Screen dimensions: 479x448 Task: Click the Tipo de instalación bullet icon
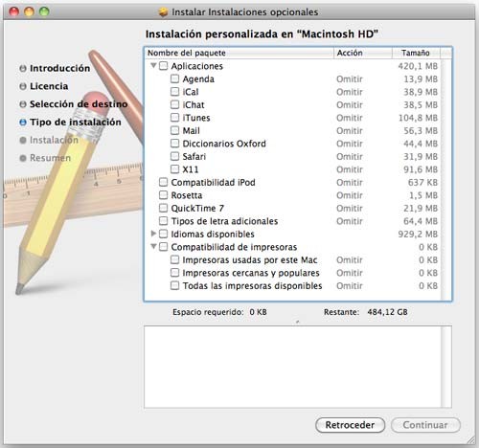tap(23, 123)
